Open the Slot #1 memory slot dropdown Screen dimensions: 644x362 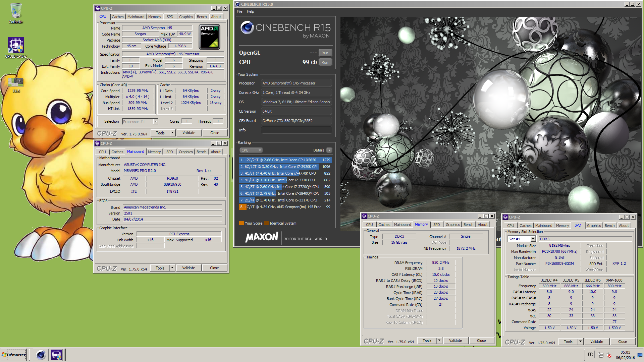point(522,239)
